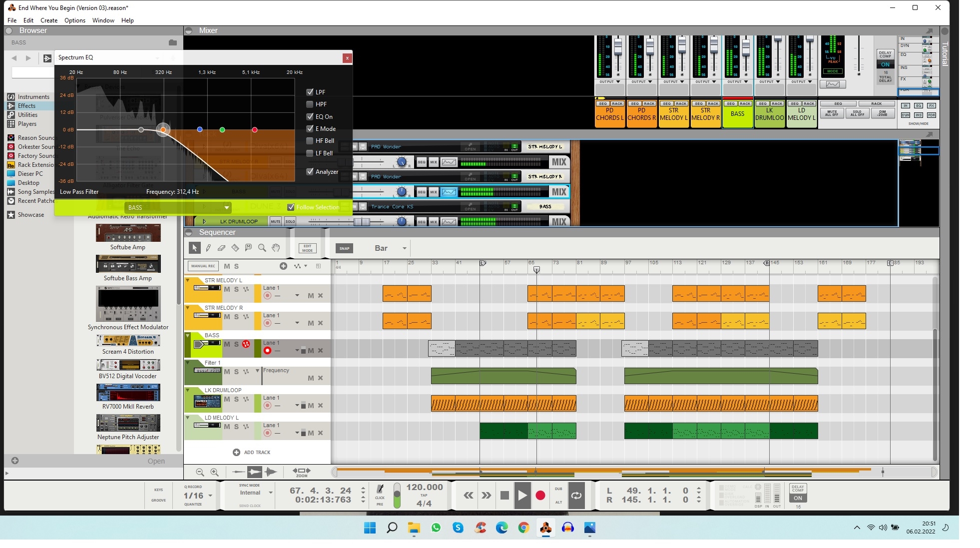Open the Help menu
This screenshot has width=980, height=548.
click(127, 20)
